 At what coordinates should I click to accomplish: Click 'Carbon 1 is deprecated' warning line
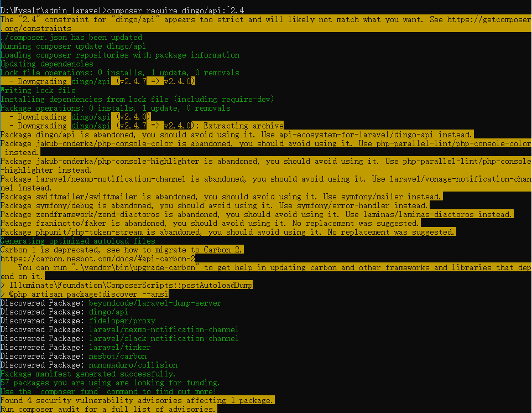[122, 249]
